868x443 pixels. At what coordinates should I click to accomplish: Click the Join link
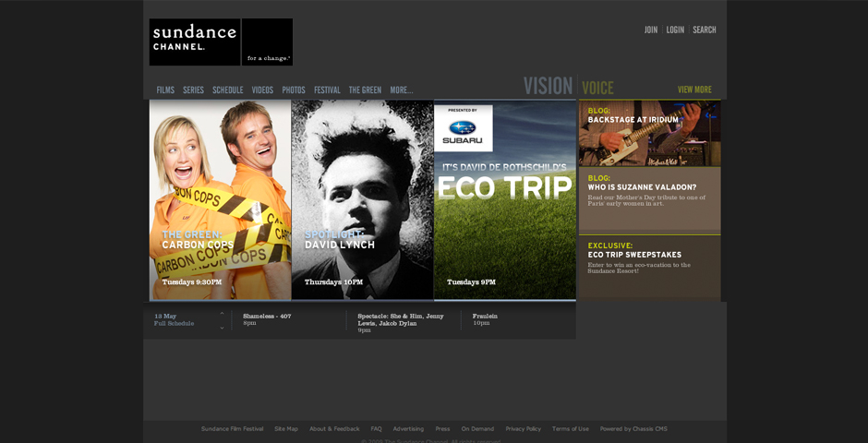point(651,30)
